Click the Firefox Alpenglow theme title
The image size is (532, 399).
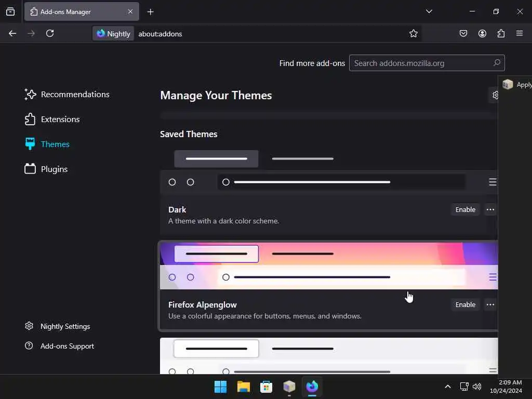pos(203,304)
